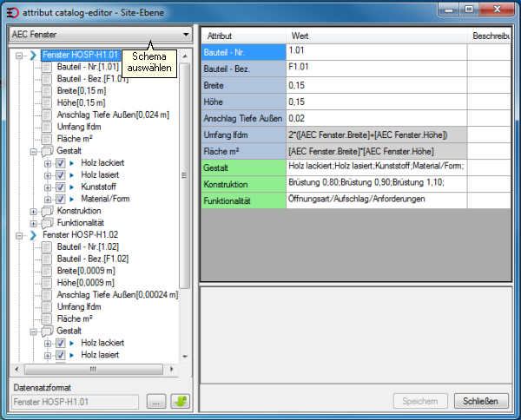
Task: Expand Holz lackiert under HOSP-H1.01
Action: tap(48, 163)
